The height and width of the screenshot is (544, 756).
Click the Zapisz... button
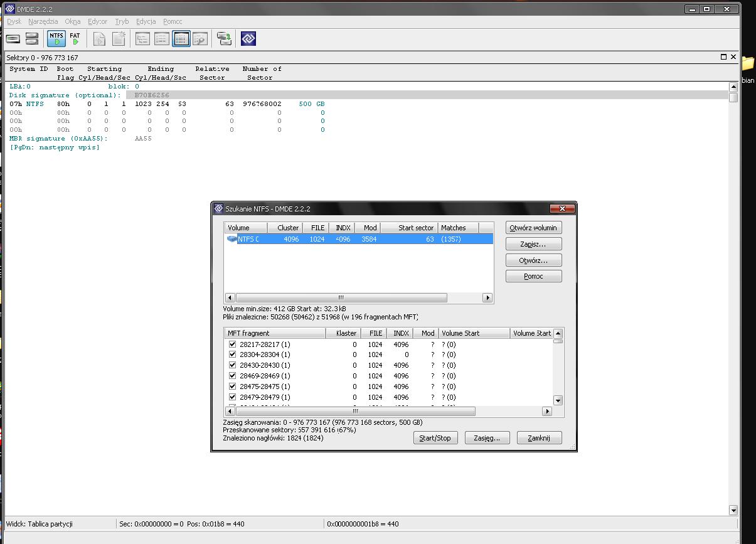click(x=534, y=244)
